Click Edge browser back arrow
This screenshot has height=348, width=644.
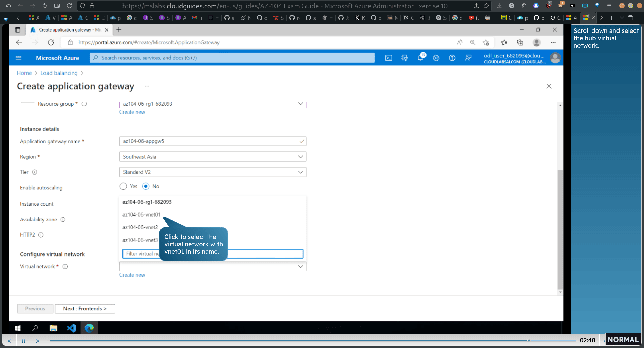[x=19, y=42]
